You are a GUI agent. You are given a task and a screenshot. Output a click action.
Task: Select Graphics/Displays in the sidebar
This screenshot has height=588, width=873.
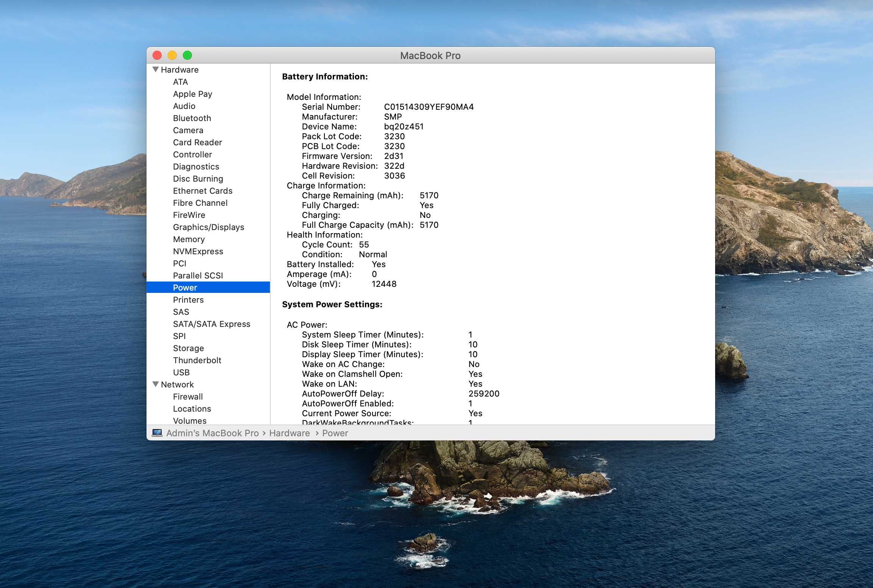(x=209, y=227)
